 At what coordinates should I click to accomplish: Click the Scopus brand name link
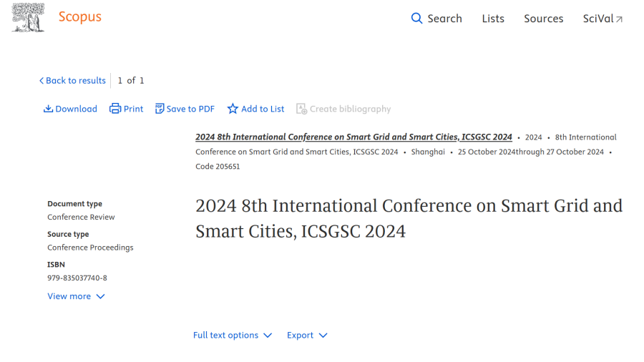tap(79, 17)
